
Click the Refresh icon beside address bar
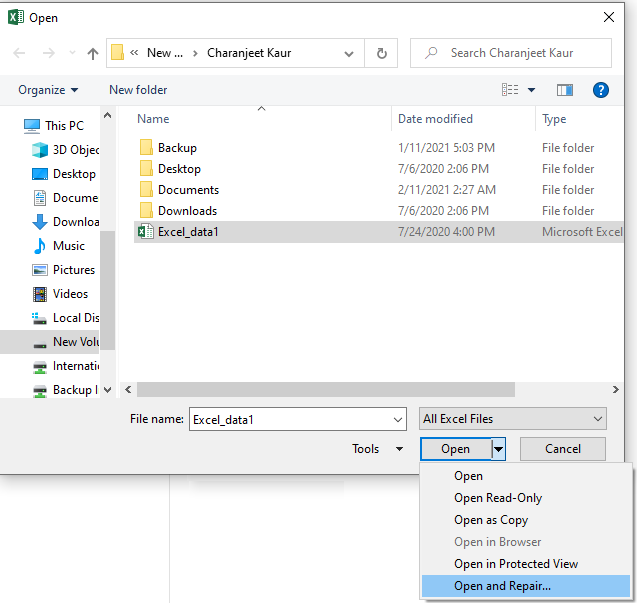point(381,53)
